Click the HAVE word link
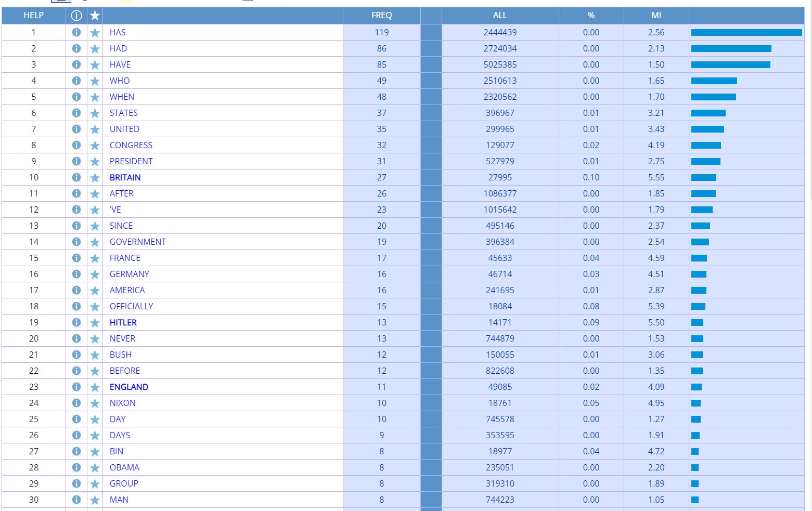The image size is (812, 511). (x=120, y=64)
